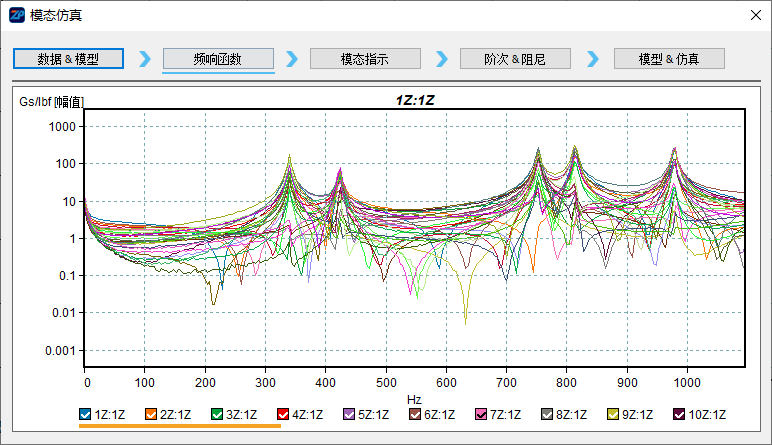Toggle the 2Z:1Z curve checkbox
772x445 pixels.
coord(151,414)
